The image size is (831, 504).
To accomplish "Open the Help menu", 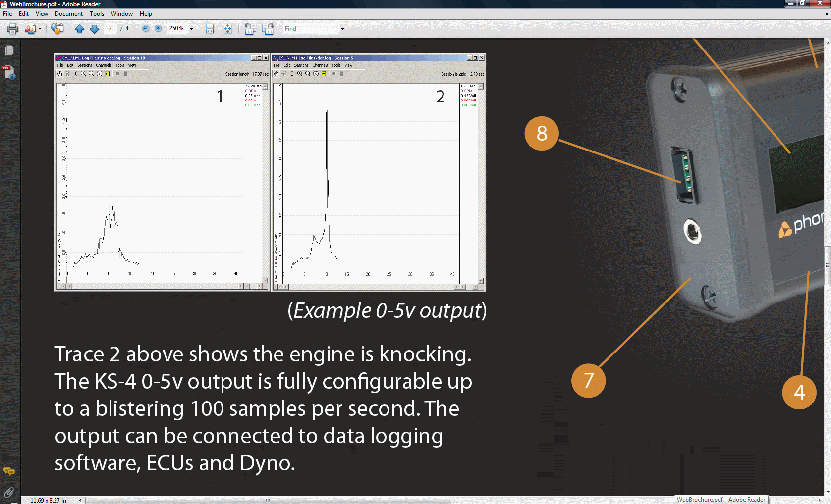I will (x=146, y=14).
